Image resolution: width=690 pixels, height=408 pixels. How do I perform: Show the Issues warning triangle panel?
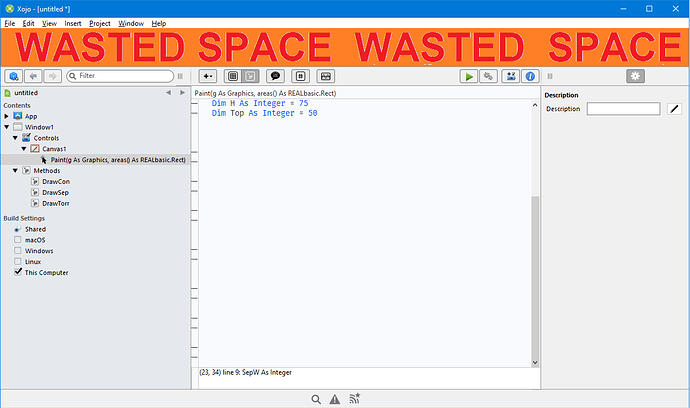[335, 399]
